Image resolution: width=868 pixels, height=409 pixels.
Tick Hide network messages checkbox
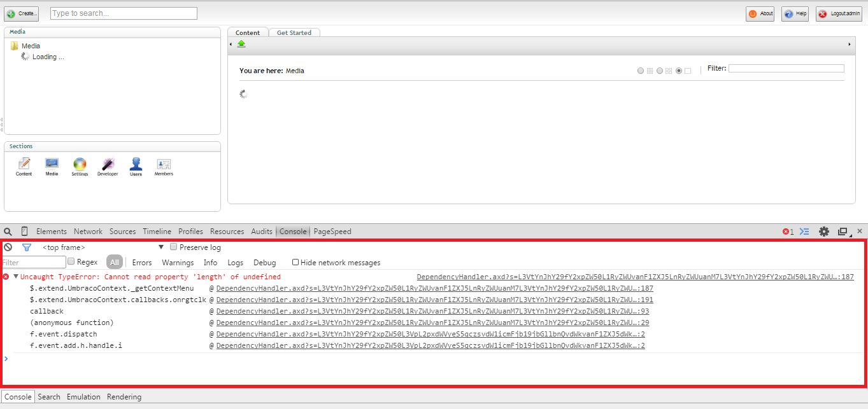tap(295, 262)
